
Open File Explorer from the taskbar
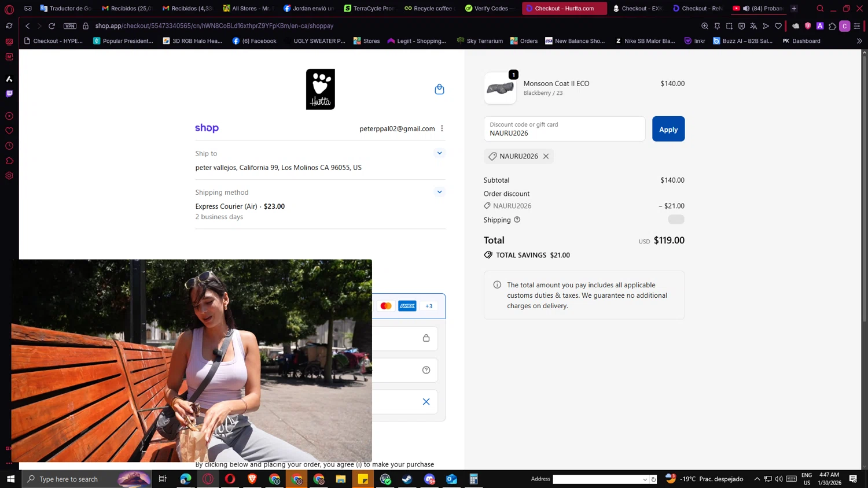[x=341, y=479]
